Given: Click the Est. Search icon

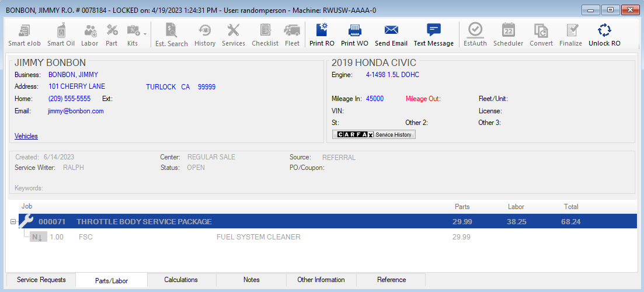Looking at the screenshot, I should tap(171, 30).
